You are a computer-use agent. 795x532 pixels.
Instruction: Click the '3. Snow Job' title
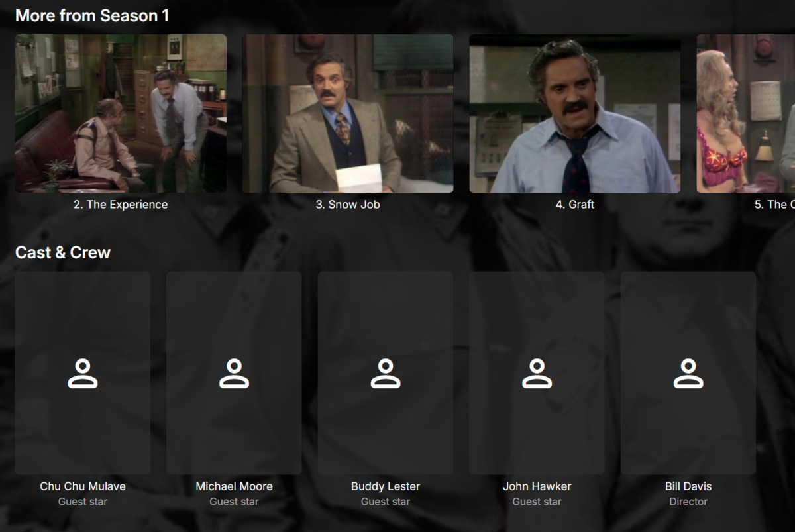click(x=348, y=205)
